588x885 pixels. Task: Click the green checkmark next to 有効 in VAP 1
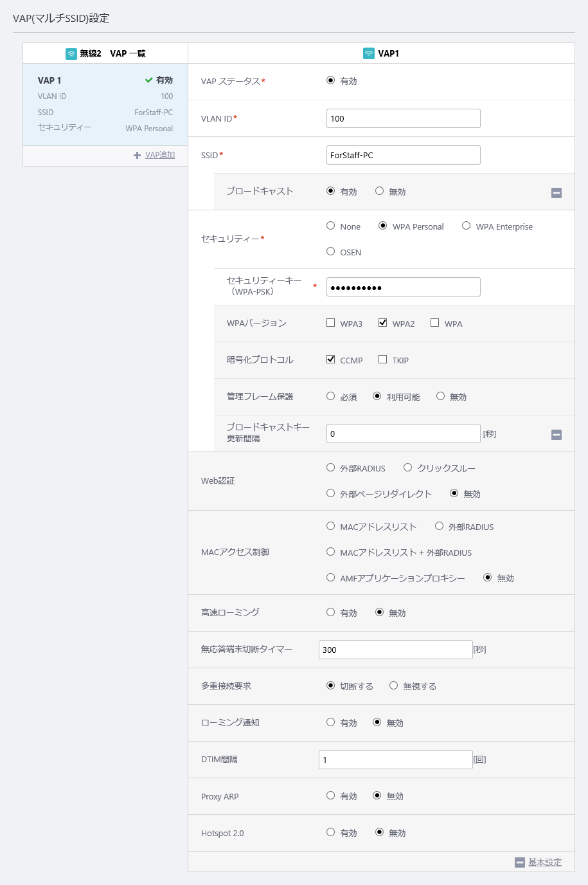[148, 80]
